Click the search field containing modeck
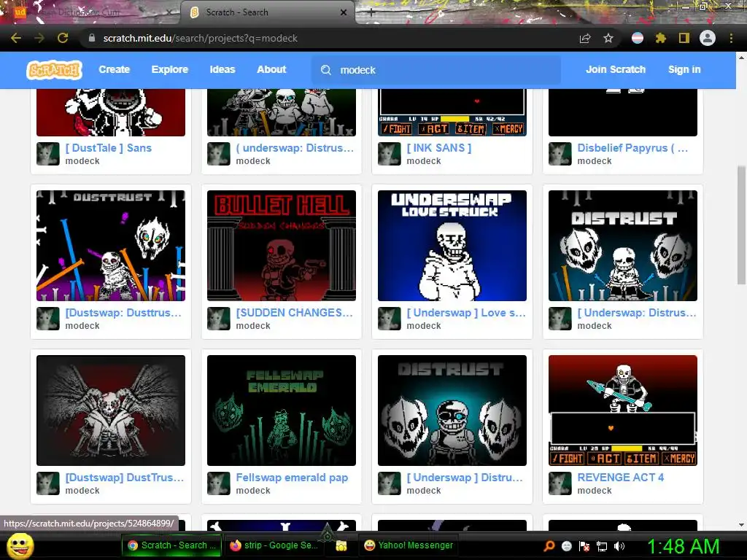Viewport: 747px width, 560px height. [x=436, y=70]
